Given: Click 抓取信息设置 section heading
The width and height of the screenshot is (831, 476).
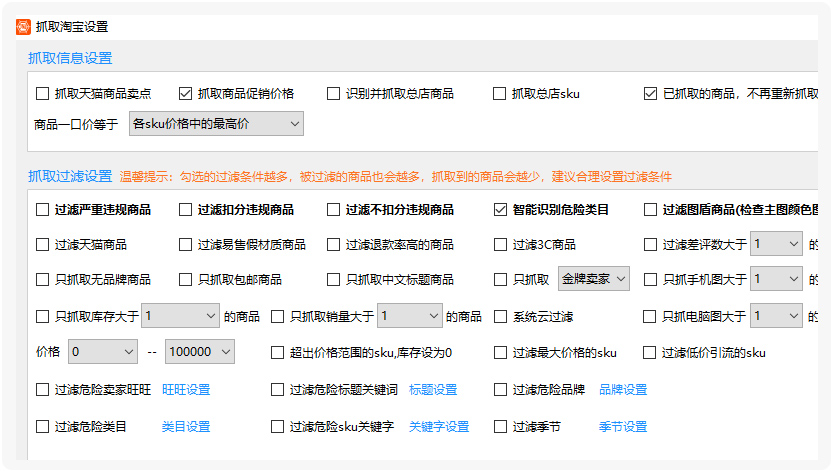Looking at the screenshot, I should tap(70, 58).
